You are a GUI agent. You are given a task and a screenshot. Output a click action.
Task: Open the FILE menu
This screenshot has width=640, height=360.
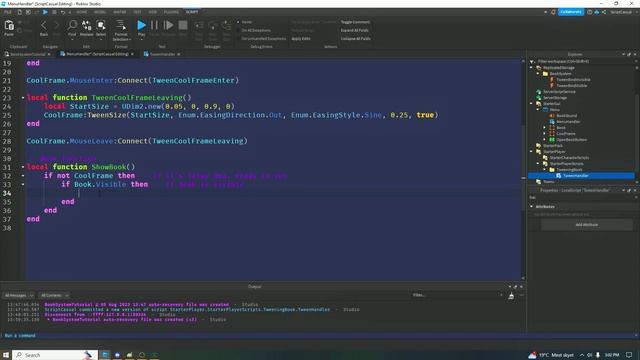[x=7, y=12]
